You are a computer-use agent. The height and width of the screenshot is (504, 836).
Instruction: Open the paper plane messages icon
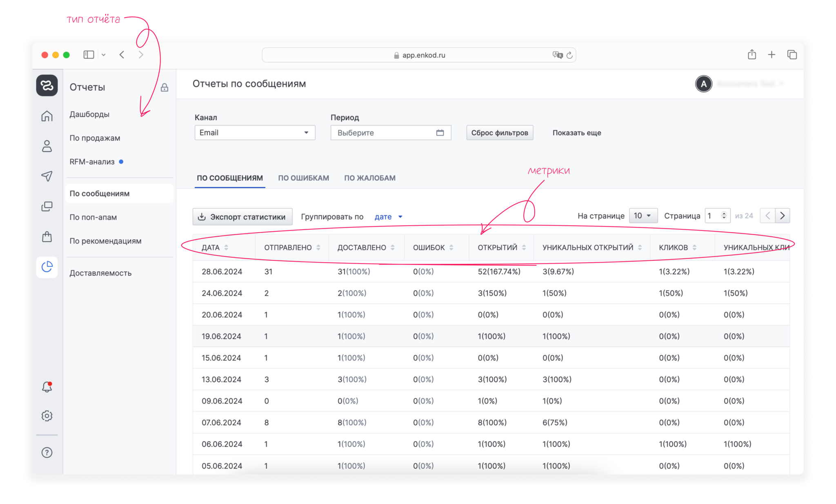point(47,176)
